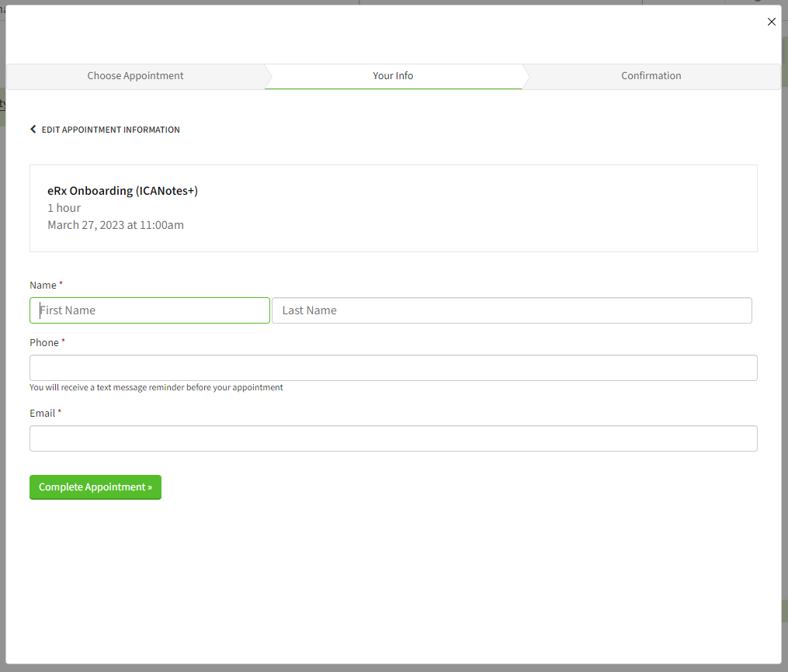Screen dimensions: 788x672
Task: Select the Name field label
Action: 43,286
